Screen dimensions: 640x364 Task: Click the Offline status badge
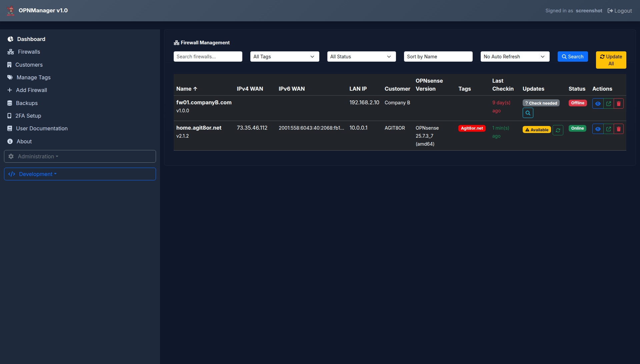578,103
